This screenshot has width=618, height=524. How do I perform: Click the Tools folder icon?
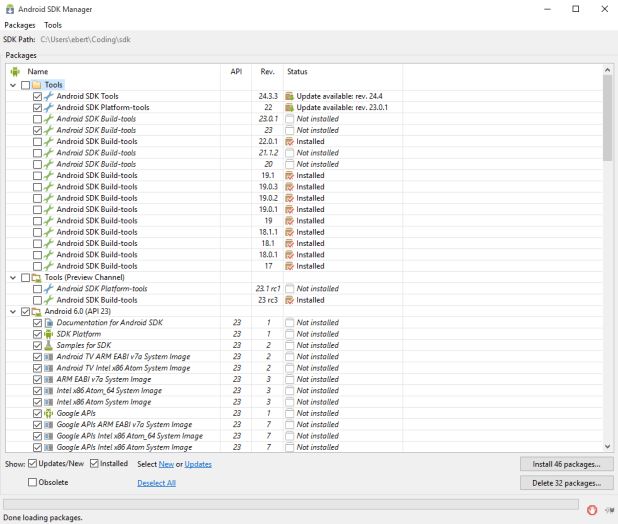37,85
